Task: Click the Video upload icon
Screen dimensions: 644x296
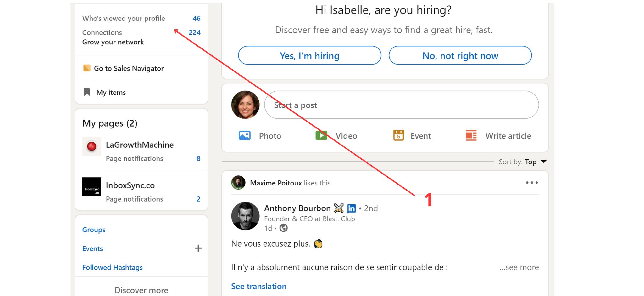Action: (321, 135)
